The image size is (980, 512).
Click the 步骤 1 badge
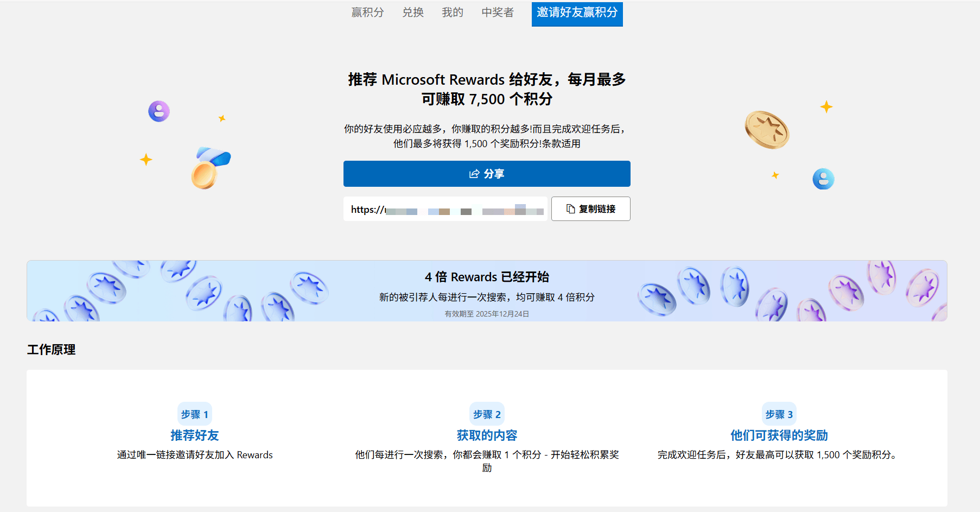pos(194,414)
